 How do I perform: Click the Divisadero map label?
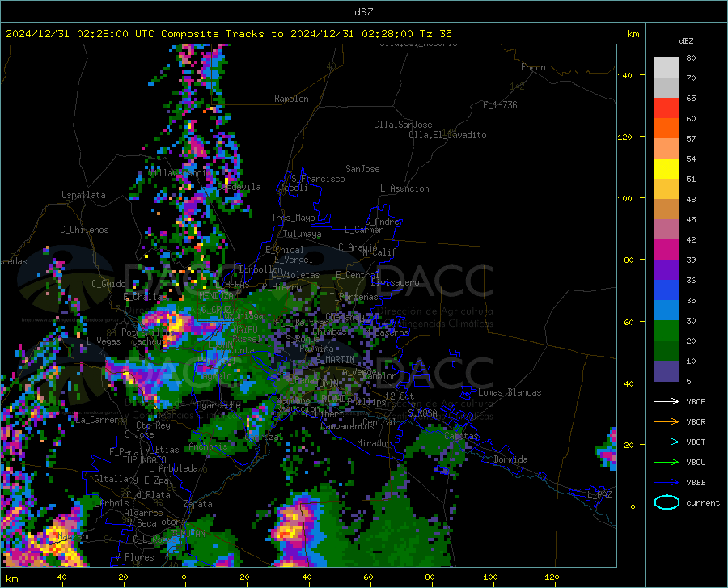(395, 282)
